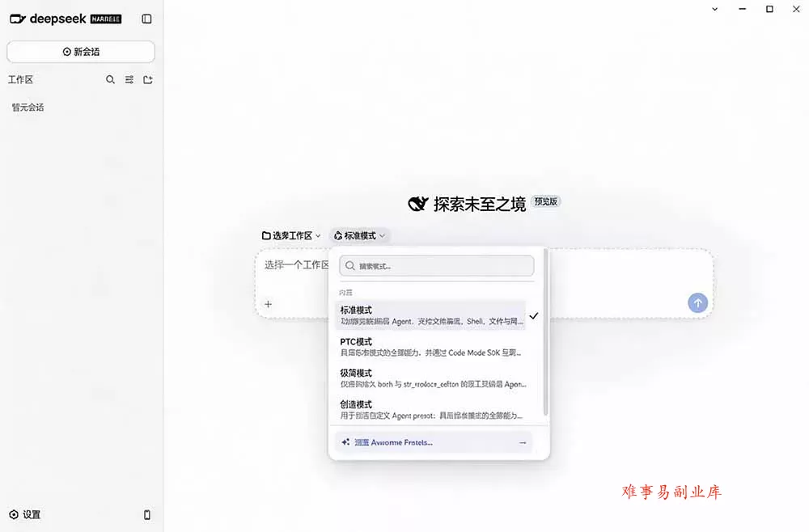Screen dimensions: 809x532
Task: Search workspaces with the magnifier icon
Action: click(110, 79)
